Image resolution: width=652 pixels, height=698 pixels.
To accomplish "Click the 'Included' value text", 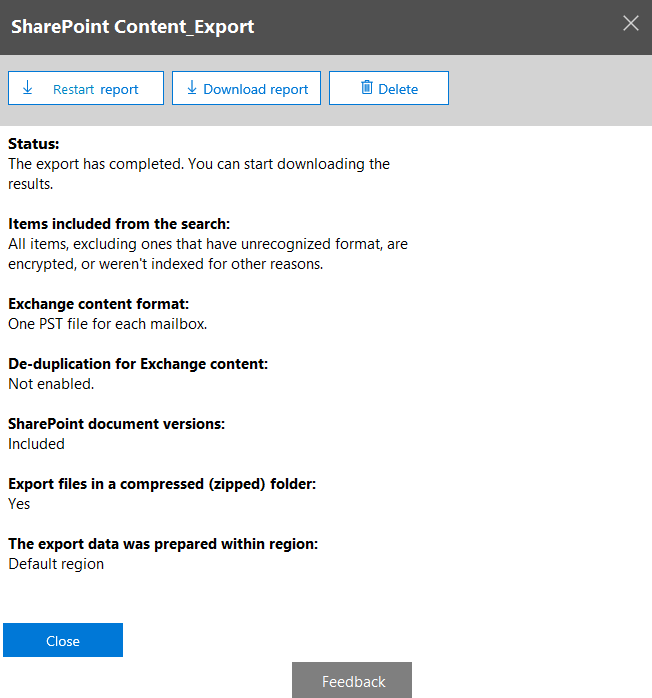I will point(36,444).
